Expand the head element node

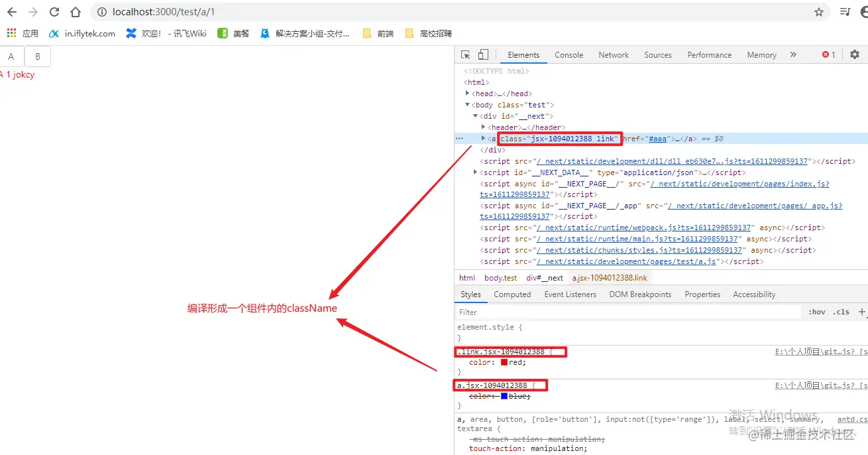point(468,94)
